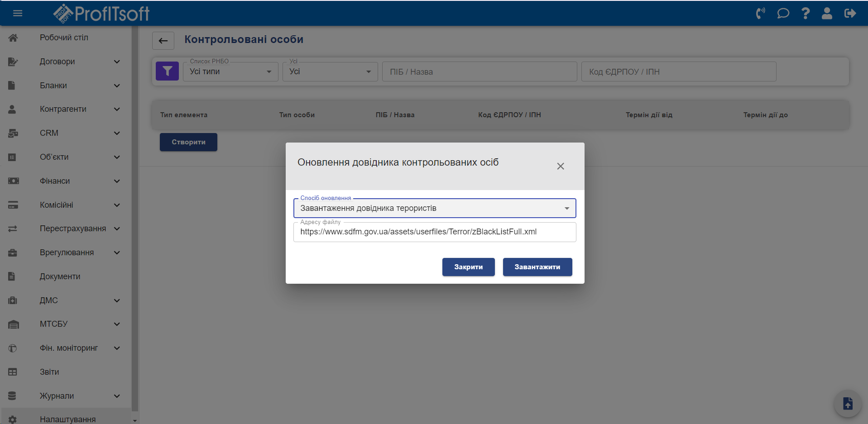Click the help question mark icon
The width and height of the screenshot is (868, 424).
(x=805, y=13)
